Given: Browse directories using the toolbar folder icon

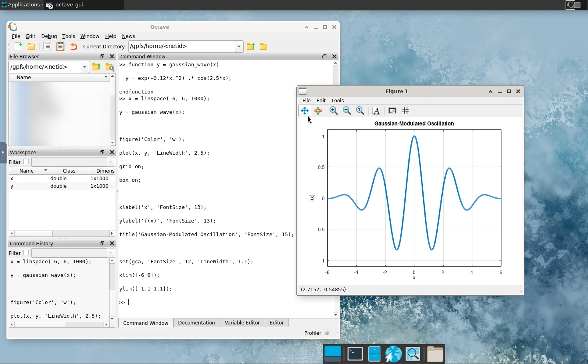Looking at the screenshot, I should click(x=264, y=46).
